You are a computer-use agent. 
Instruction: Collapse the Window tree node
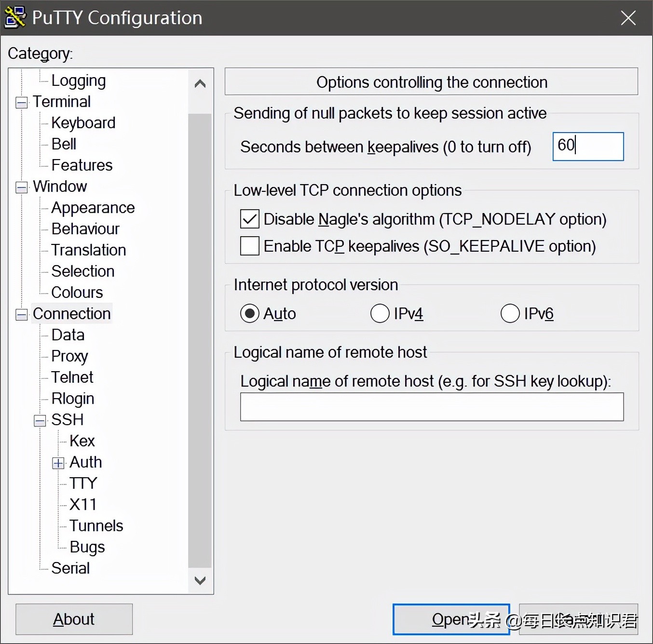[x=22, y=188]
